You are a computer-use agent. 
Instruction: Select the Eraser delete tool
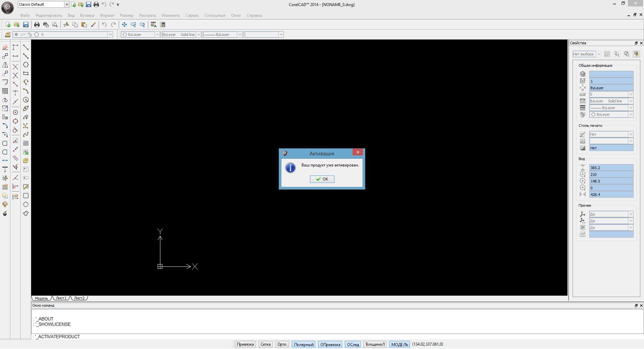tap(5, 48)
